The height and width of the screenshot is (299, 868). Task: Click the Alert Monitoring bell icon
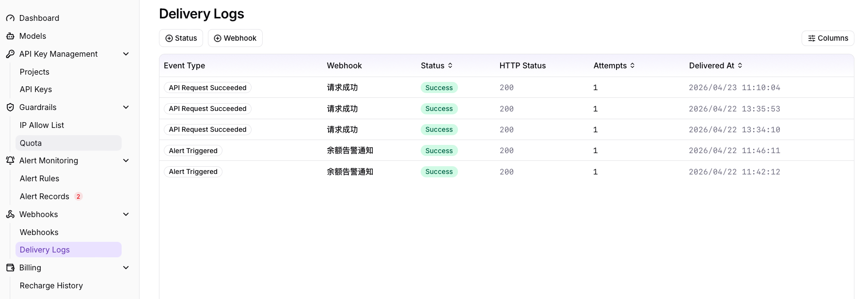10,160
